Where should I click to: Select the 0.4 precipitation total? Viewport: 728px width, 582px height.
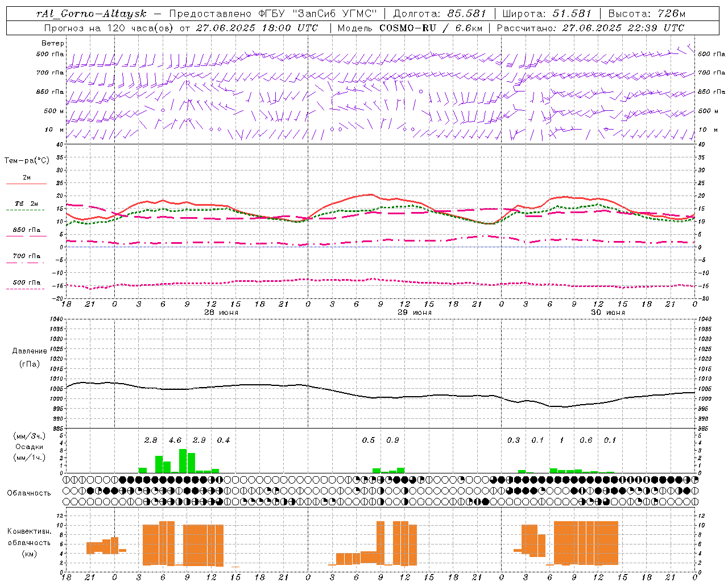(224, 440)
